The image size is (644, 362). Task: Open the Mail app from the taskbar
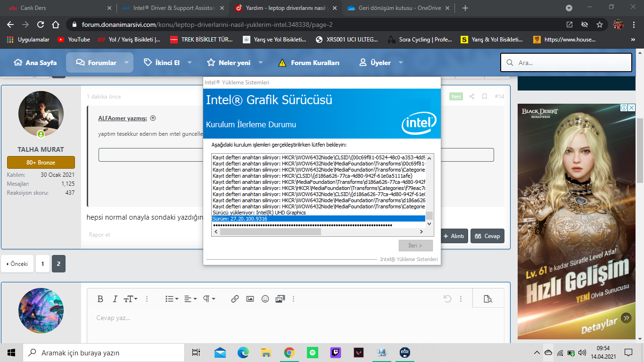click(x=220, y=353)
